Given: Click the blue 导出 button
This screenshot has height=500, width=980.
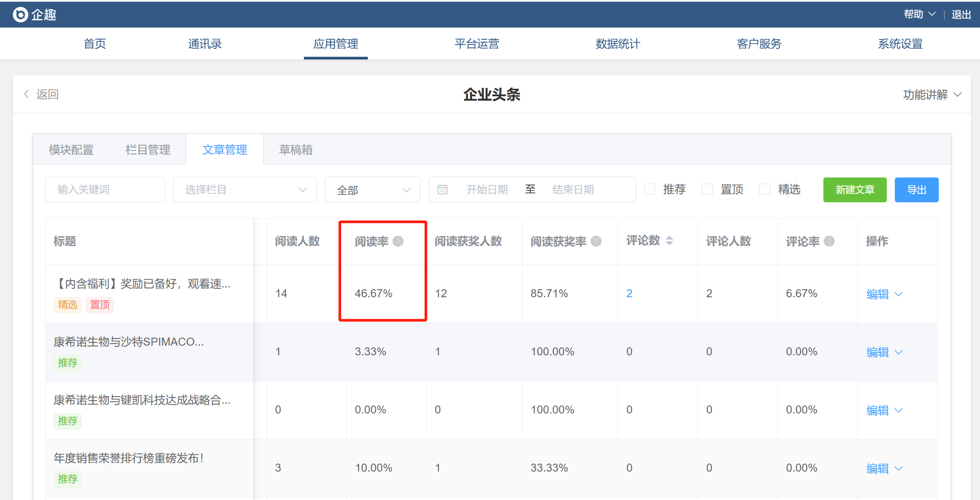Looking at the screenshot, I should point(916,190).
